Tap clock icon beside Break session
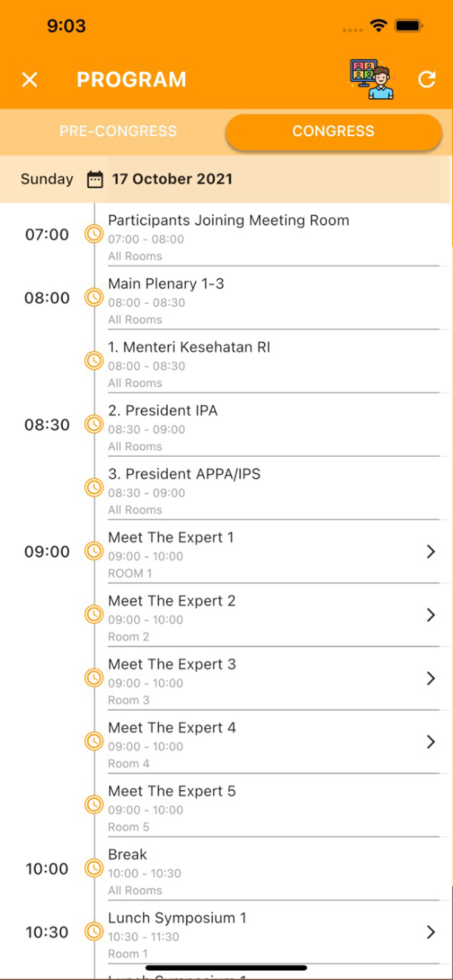This screenshot has height=980, width=453. (94, 868)
